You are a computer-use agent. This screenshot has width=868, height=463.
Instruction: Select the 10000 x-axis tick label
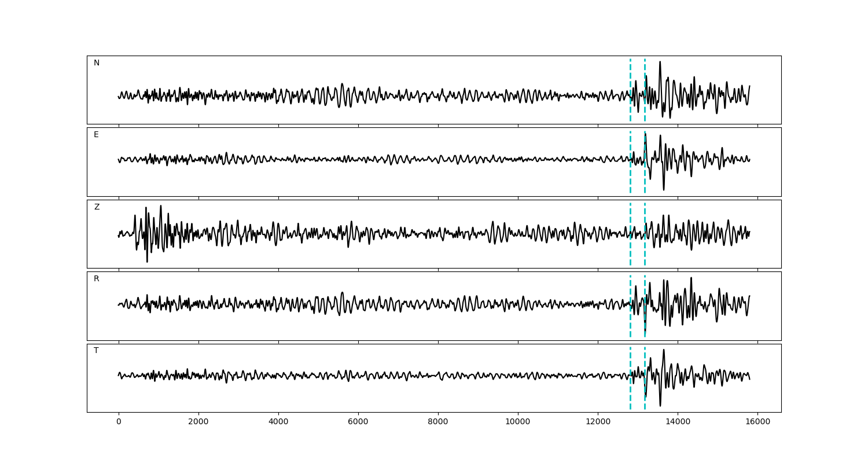pos(517,422)
